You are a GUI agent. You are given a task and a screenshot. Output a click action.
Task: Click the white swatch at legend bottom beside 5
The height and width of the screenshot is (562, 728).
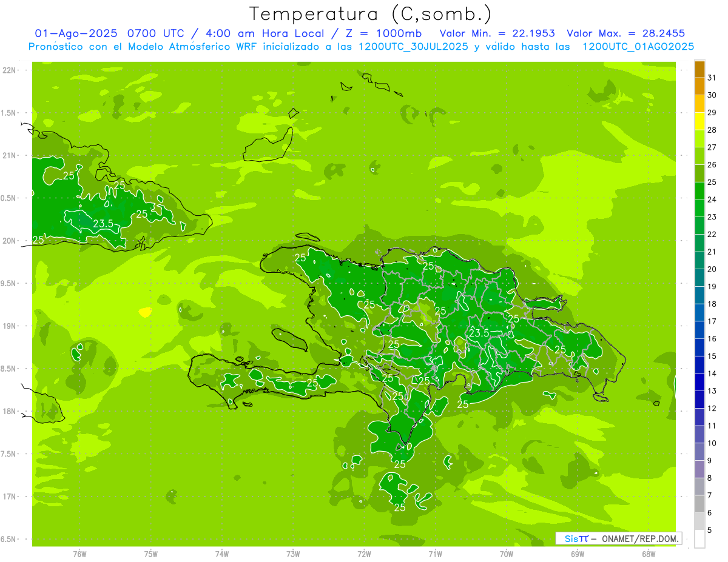point(699,539)
